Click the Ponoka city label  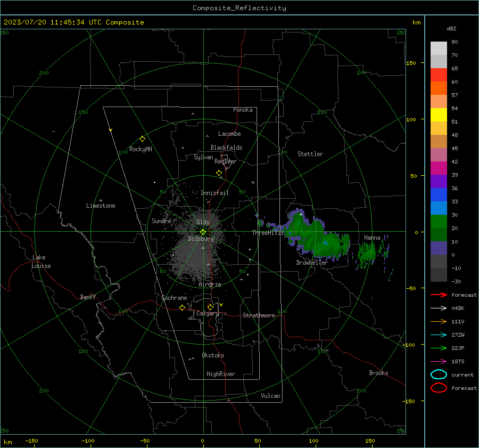point(243,110)
